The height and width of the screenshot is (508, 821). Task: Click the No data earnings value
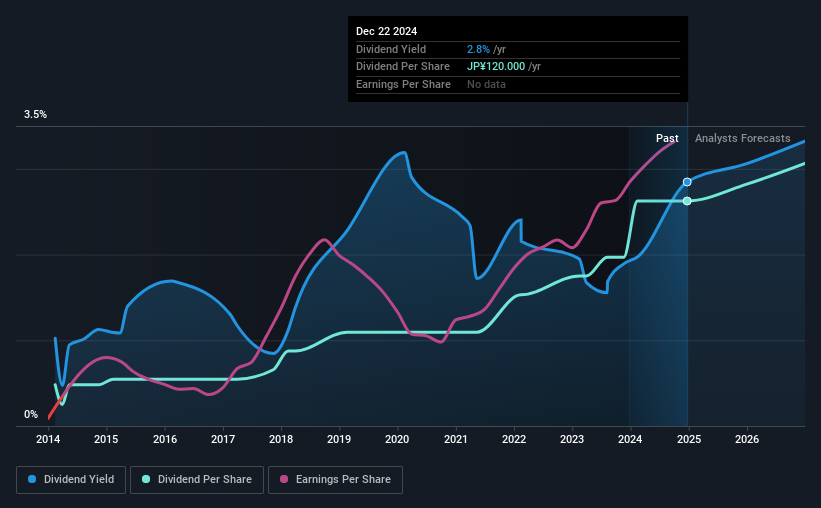(486, 84)
